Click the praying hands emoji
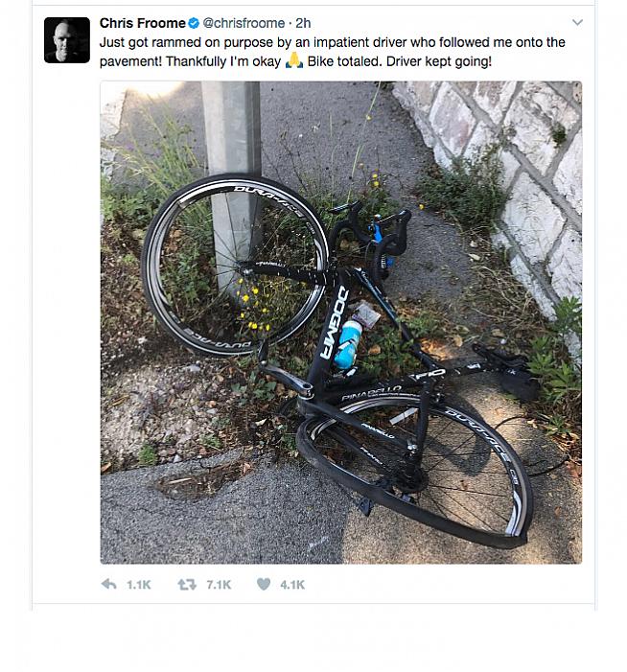This screenshot has width=627, height=672. tap(294, 60)
